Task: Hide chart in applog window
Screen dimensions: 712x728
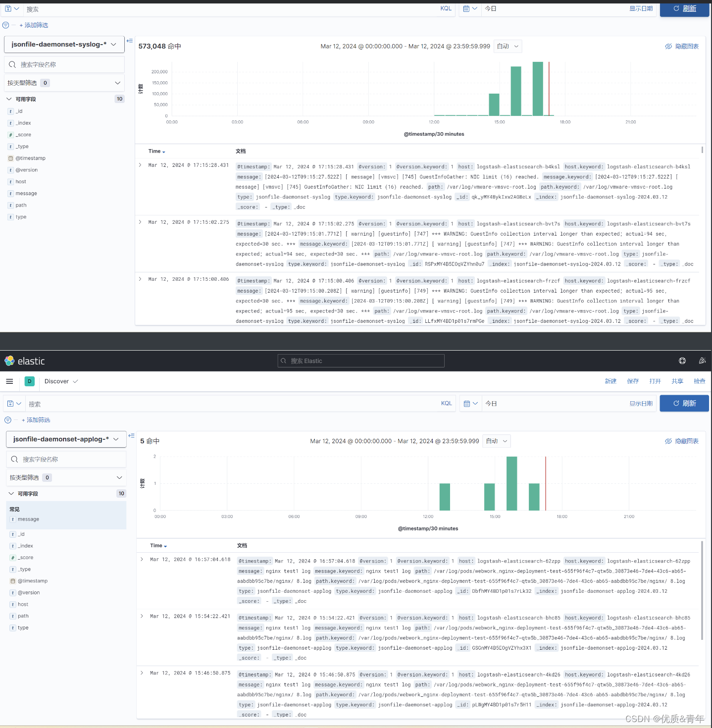Action: [x=682, y=441]
